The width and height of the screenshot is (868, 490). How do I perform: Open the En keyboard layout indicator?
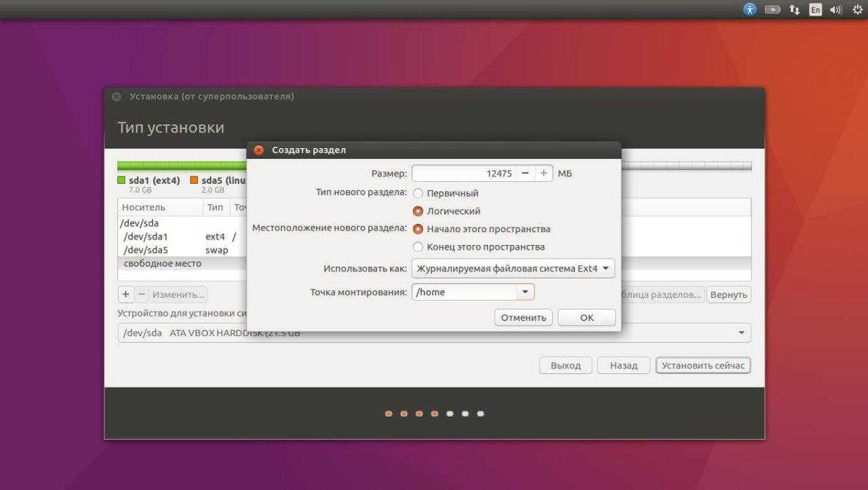815,10
